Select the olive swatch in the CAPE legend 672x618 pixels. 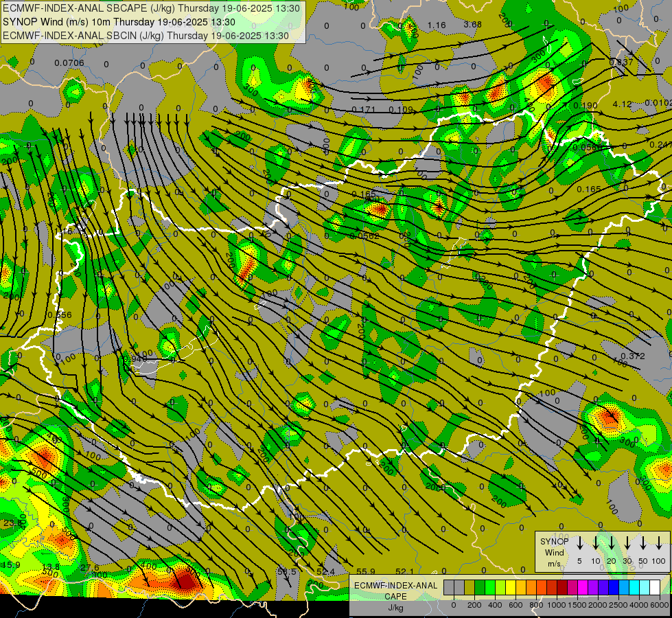click(470, 587)
